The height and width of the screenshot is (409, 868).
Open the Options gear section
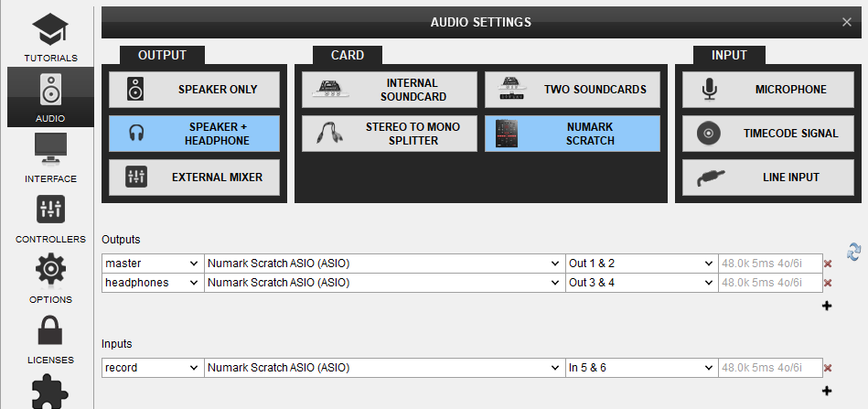(50, 276)
